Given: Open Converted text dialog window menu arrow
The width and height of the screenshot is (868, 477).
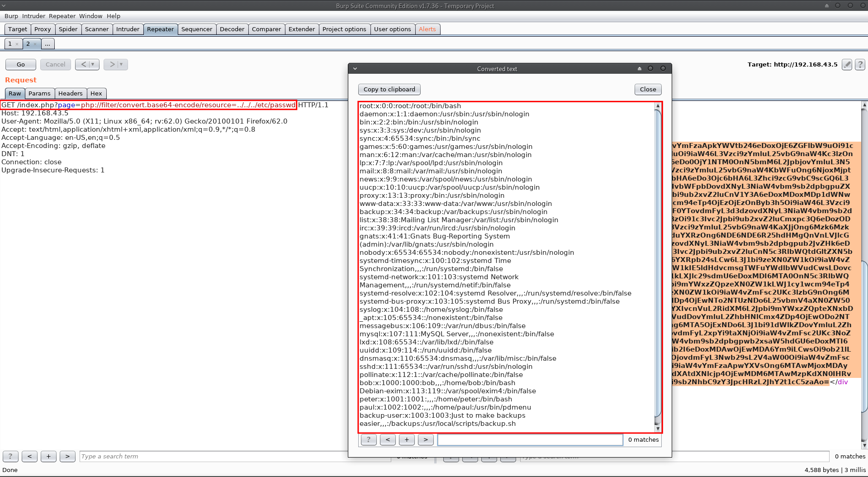Looking at the screenshot, I should (355, 69).
